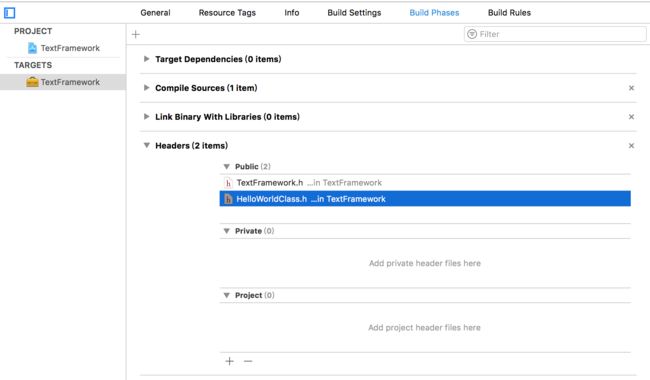This screenshot has height=380, width=650.
Task: Click the Filter input field
Action: click(x=555, y=34)
